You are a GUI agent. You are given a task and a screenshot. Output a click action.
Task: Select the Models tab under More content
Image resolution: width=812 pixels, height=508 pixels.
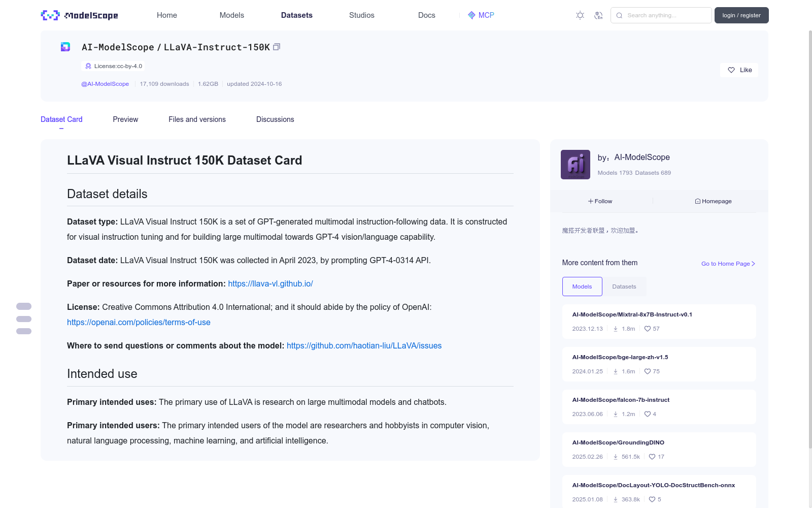pos(582,287)
